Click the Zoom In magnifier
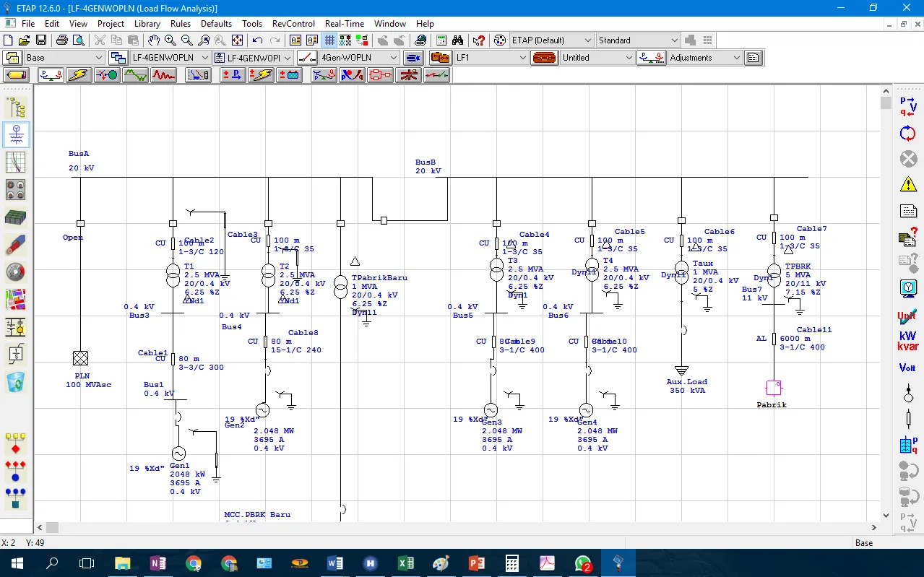Image resolution: width=924 pixels, height=577 pixels. coord(170,40)
